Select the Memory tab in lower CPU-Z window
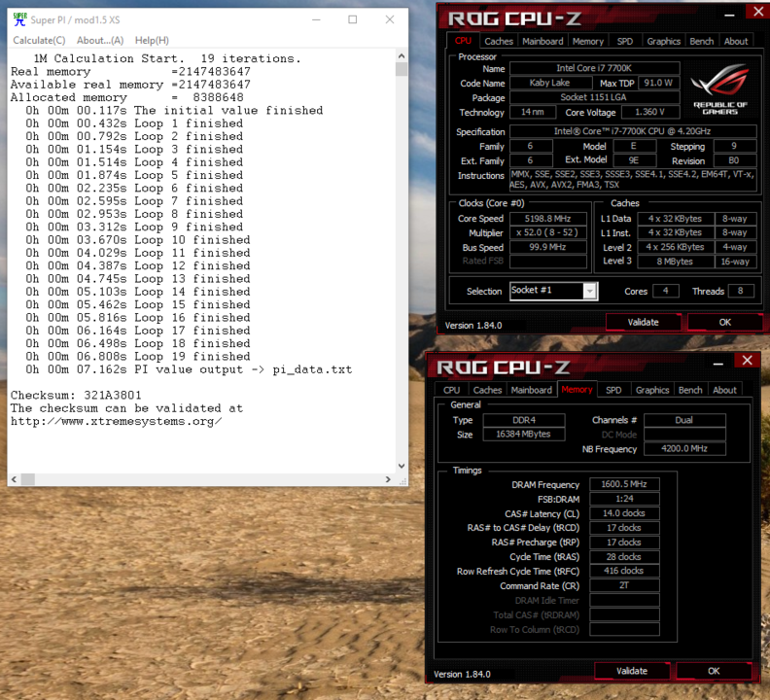 pyautogui.click(x=577, y=390)
